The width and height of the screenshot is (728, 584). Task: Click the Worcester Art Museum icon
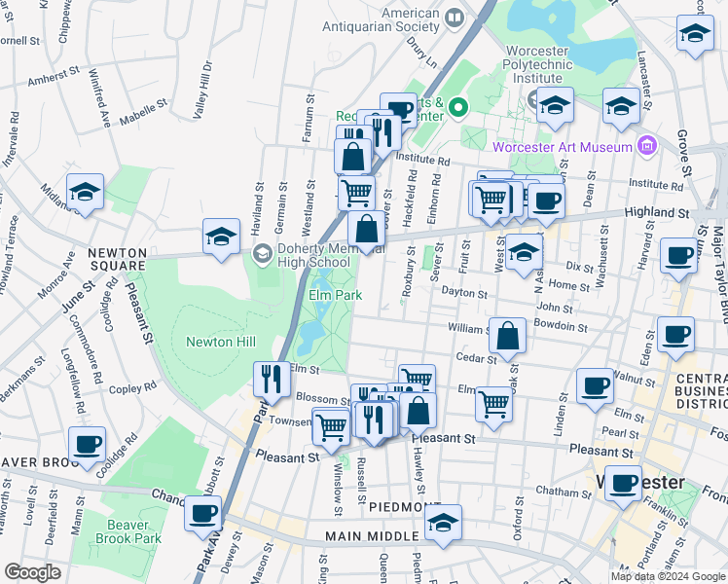coord(647,146)
